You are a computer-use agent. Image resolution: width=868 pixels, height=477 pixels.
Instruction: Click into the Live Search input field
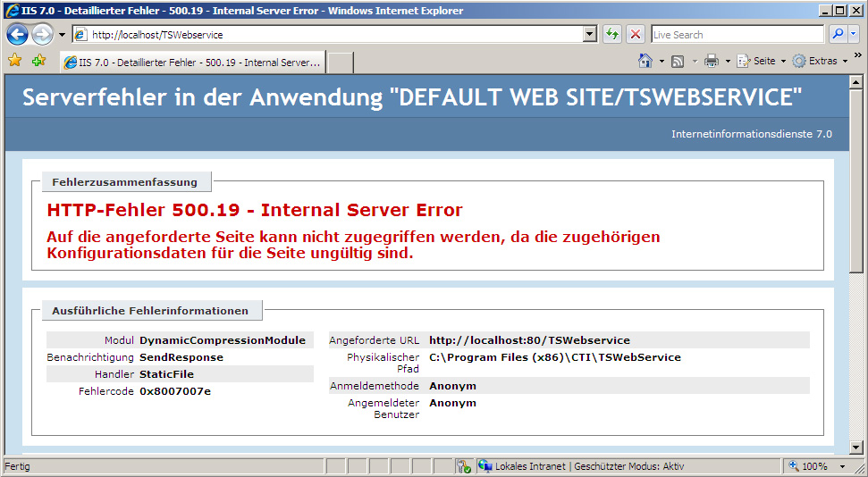737,35
